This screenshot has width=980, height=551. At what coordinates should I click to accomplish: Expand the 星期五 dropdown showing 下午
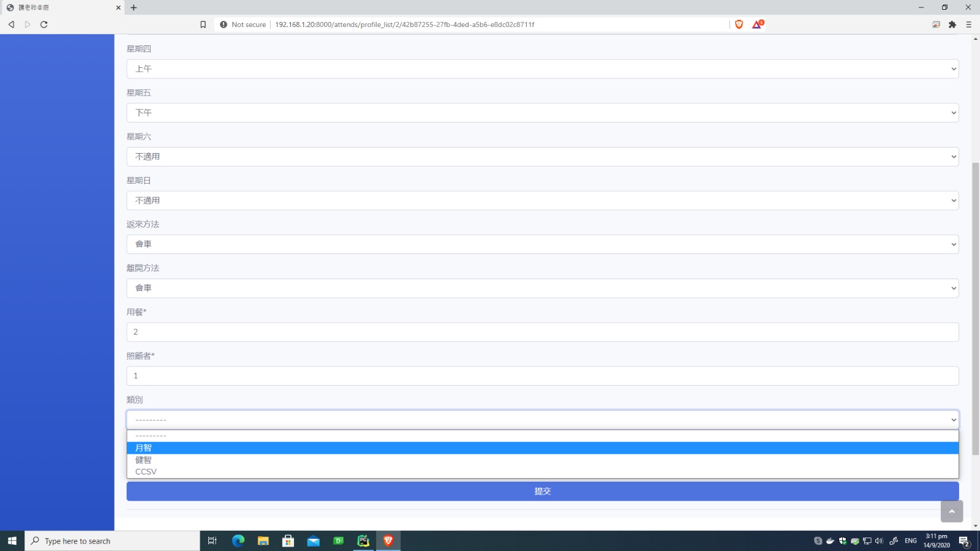point(542,113)
